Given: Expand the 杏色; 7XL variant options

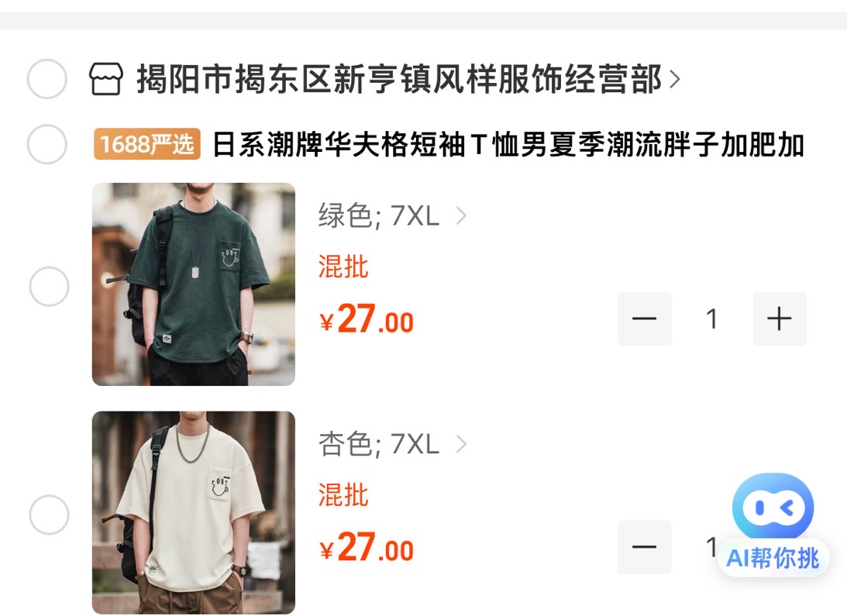Looking at the screenshot, I should click(x=392, y=444).
